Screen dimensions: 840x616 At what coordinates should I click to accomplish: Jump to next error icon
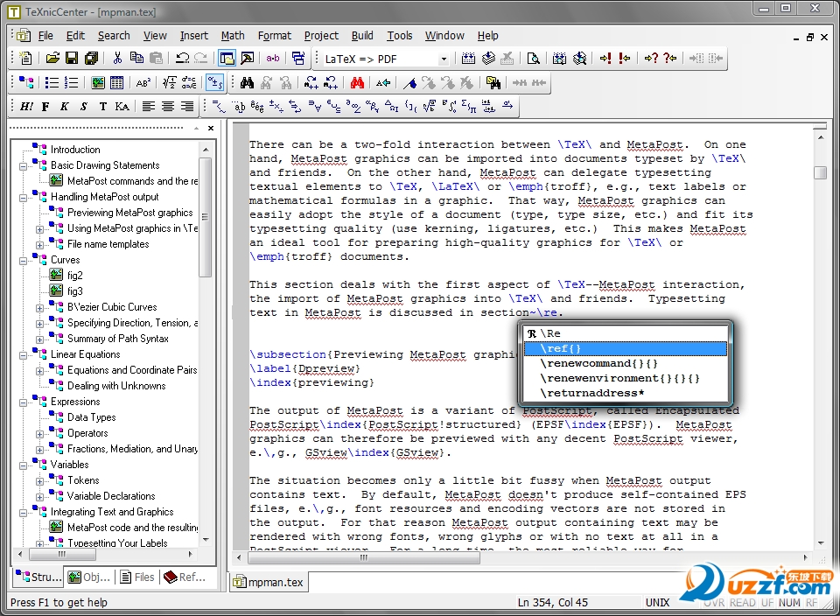click(605, 59)
